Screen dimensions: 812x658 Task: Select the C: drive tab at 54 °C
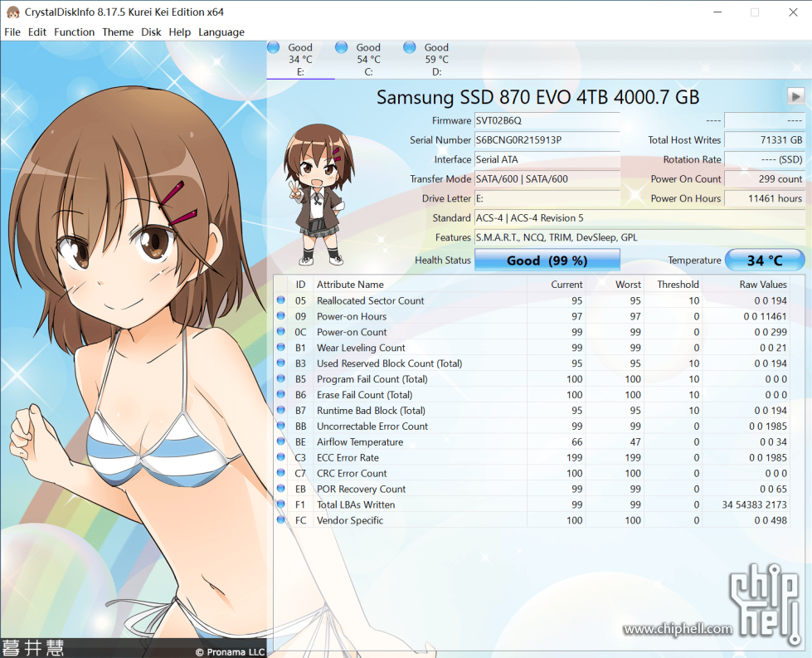point(368,60)
